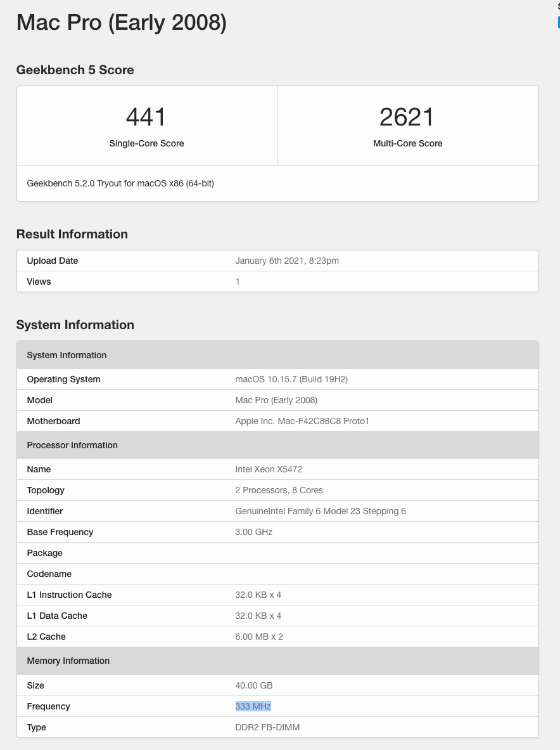Click the memory 'Size' row label

point(35,685)
